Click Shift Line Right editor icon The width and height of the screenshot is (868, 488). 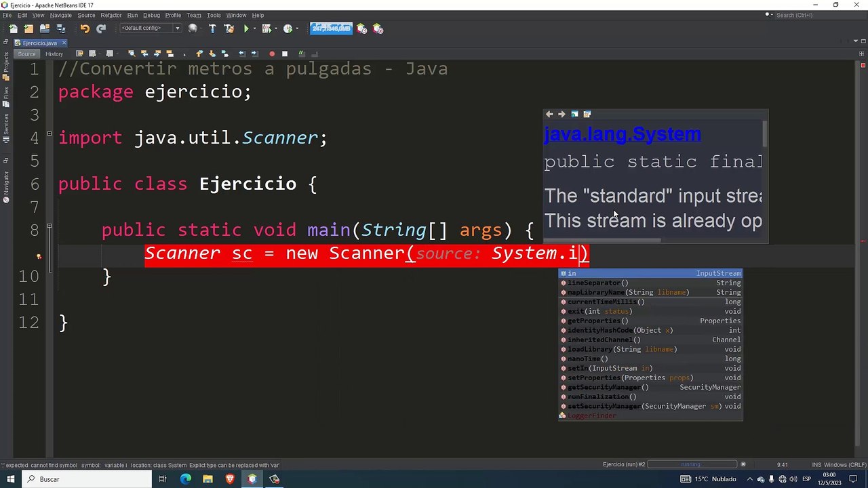[254, 54]
